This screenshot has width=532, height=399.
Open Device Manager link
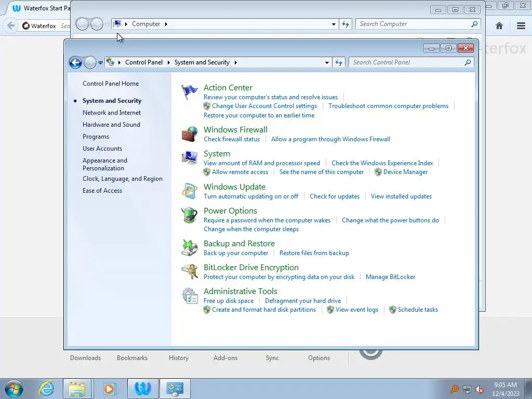click(405, 172)
